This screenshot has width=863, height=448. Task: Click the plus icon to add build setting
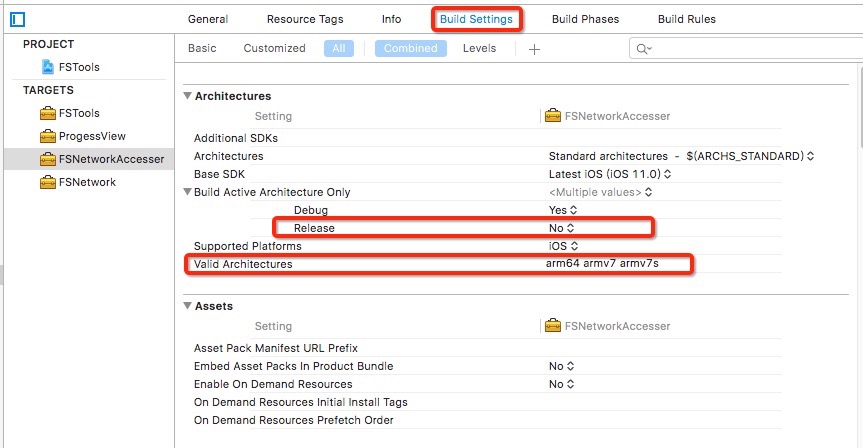pos(534,49)
